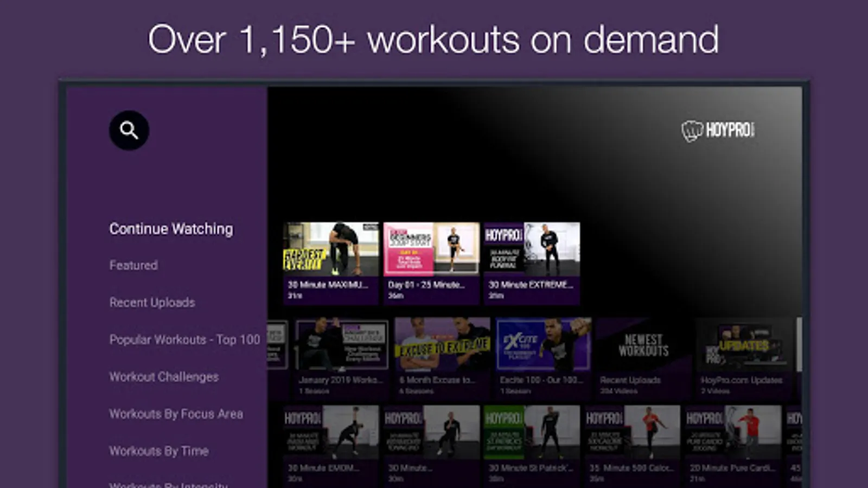868x488 pixels.
Task: Browse Workouts By Focus Area
Action: pyautogui.click(x=176, y=414)
